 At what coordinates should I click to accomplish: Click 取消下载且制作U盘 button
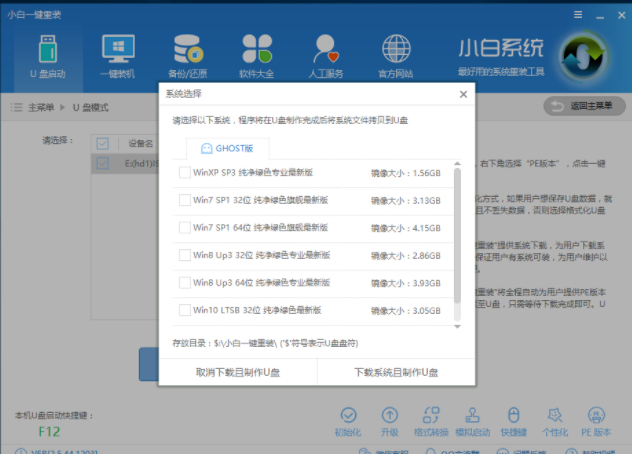coord(238,372)
